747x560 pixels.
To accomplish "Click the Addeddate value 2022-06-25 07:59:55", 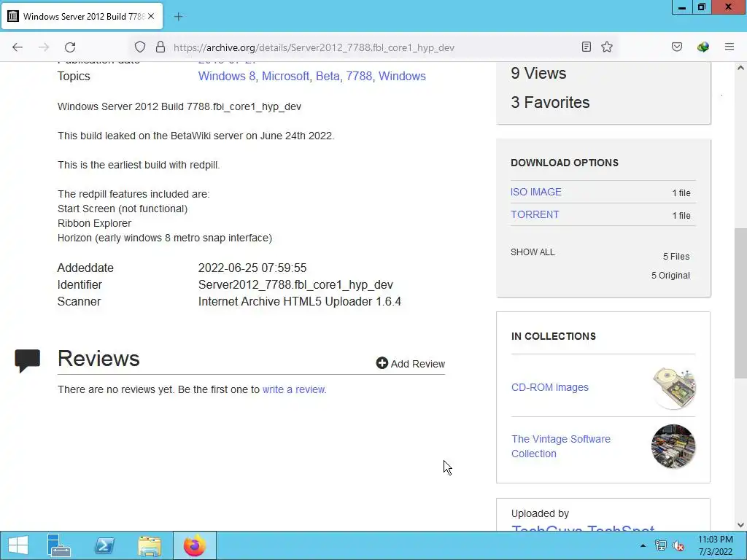I will 252,268.
